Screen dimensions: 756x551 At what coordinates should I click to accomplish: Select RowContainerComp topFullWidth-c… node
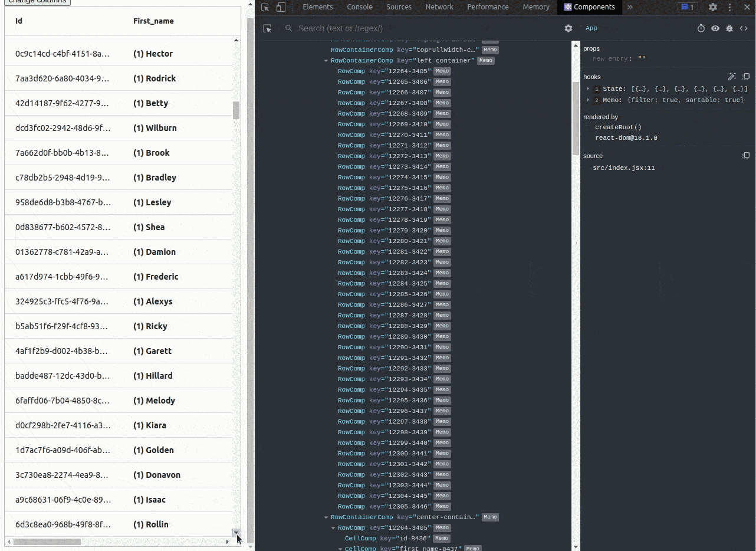tap(414, 50)
